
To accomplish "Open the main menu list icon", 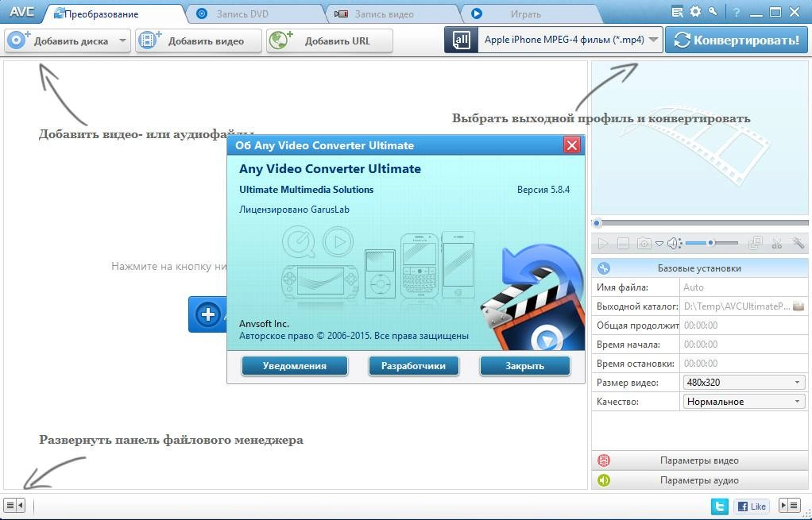I will [677, 12].
